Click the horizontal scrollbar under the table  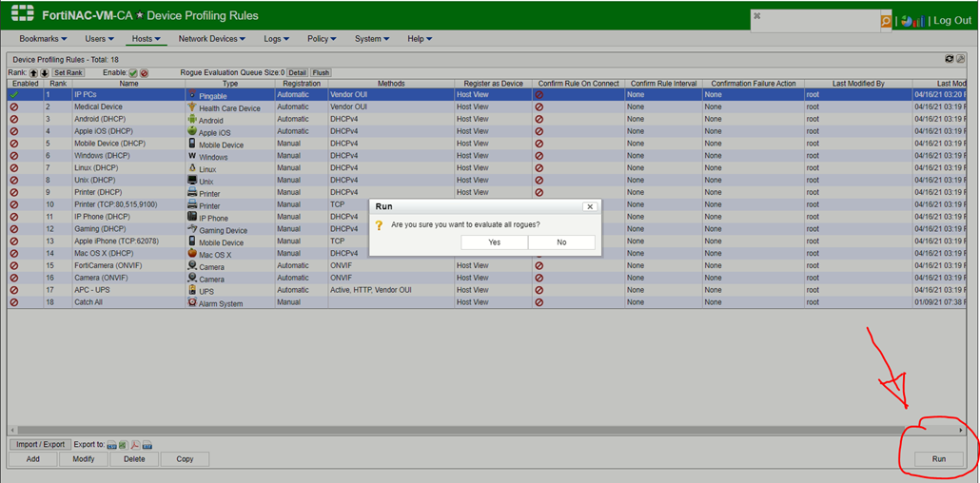(476, 430)
